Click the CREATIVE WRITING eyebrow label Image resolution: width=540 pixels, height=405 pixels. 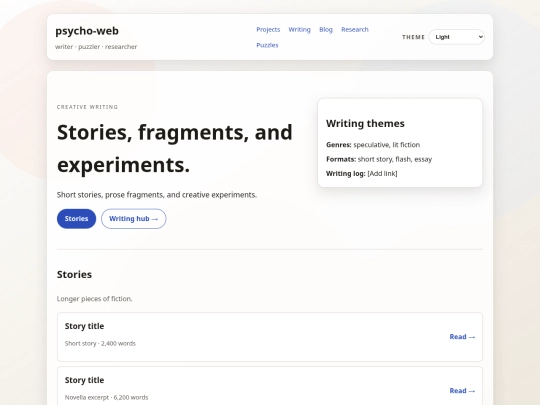[x=87, y=107]
